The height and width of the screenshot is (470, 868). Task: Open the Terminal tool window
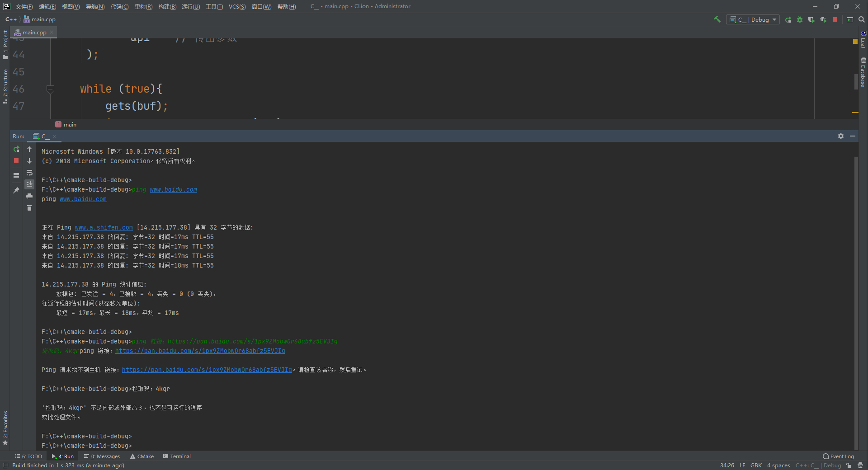pyautogui.click(x=177, y=456)
